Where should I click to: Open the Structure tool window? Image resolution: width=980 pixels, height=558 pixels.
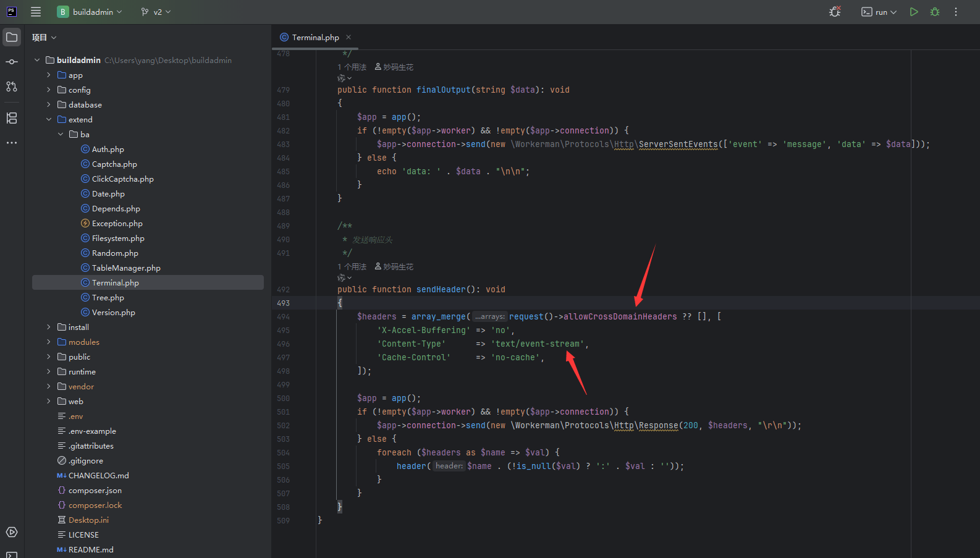point(12,118)
